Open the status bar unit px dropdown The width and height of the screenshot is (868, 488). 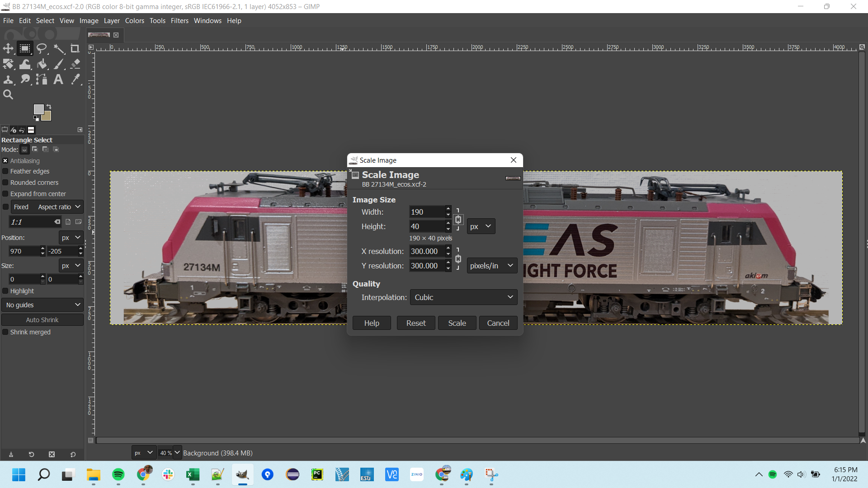point(144,453)
